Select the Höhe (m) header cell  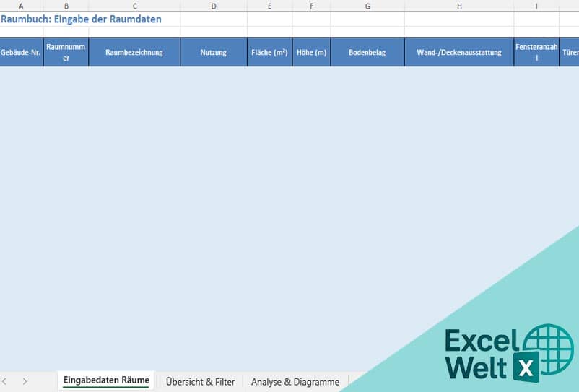tap(311, 53)
